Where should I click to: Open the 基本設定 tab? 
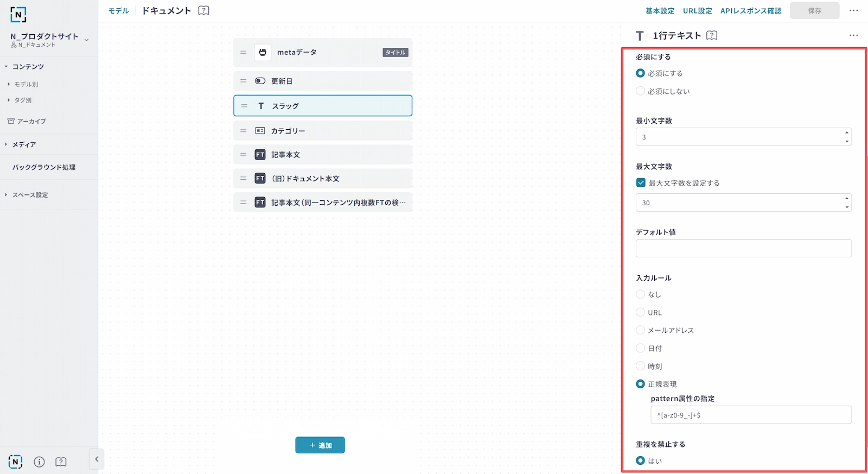pos(660,11)
